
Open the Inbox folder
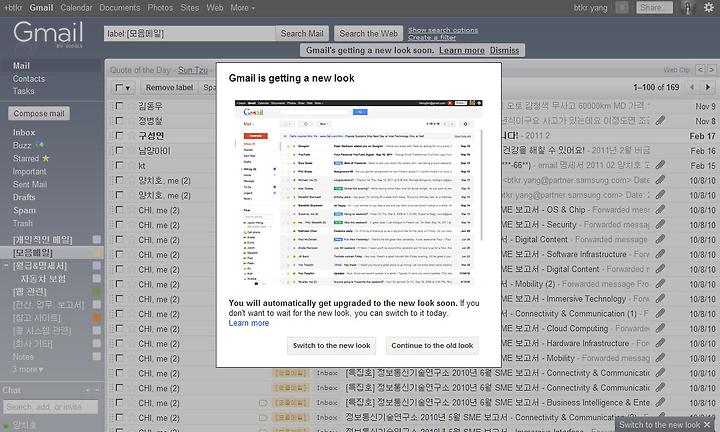[24, 132]
